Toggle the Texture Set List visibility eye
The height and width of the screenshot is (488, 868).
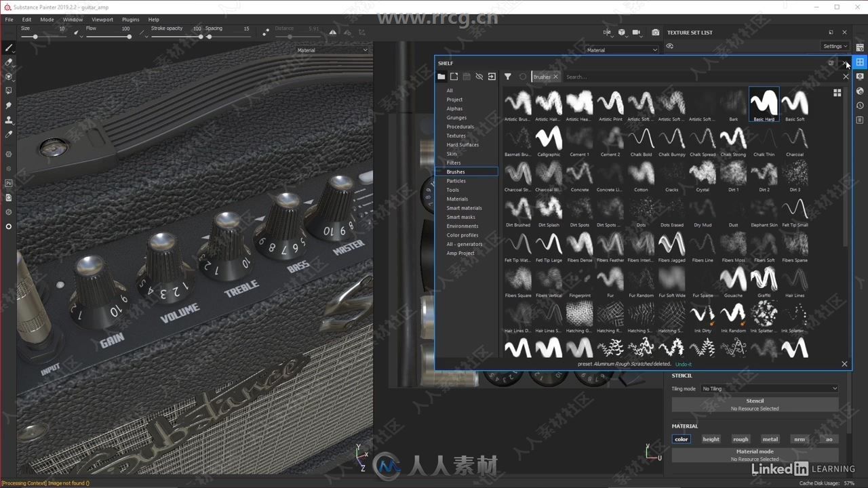tap(669, 46)
